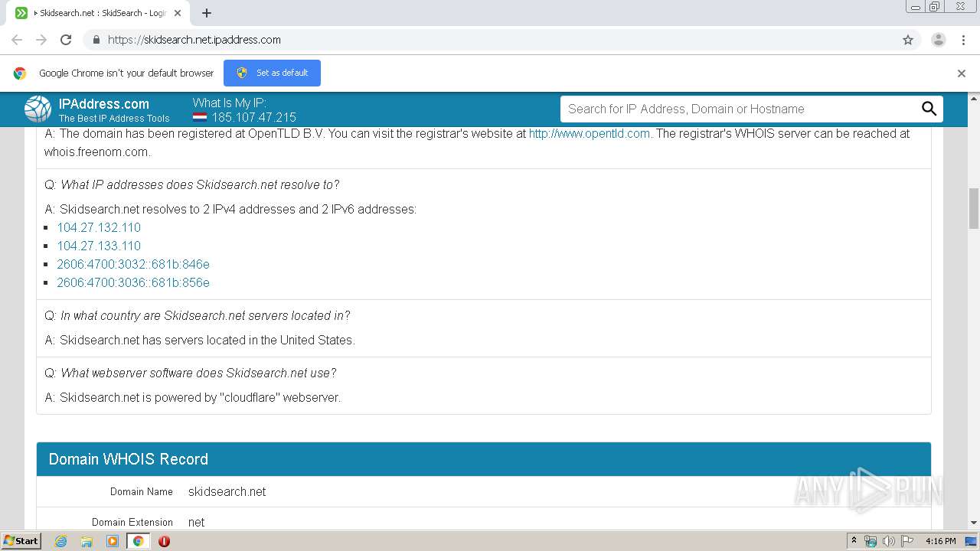The width and height of the screenshot is (980, 551).
Task: Open Windows Explorer folder in taskbar
Action: 87,541
